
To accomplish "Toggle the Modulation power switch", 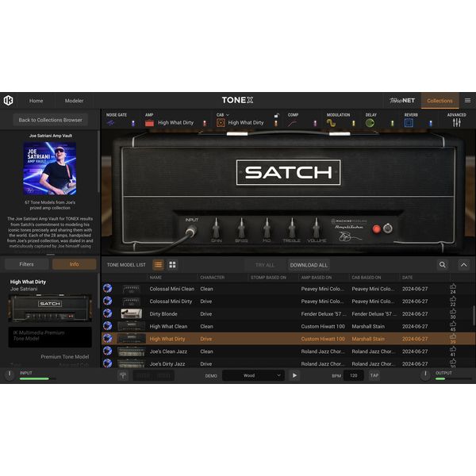I will pos(353,123).
